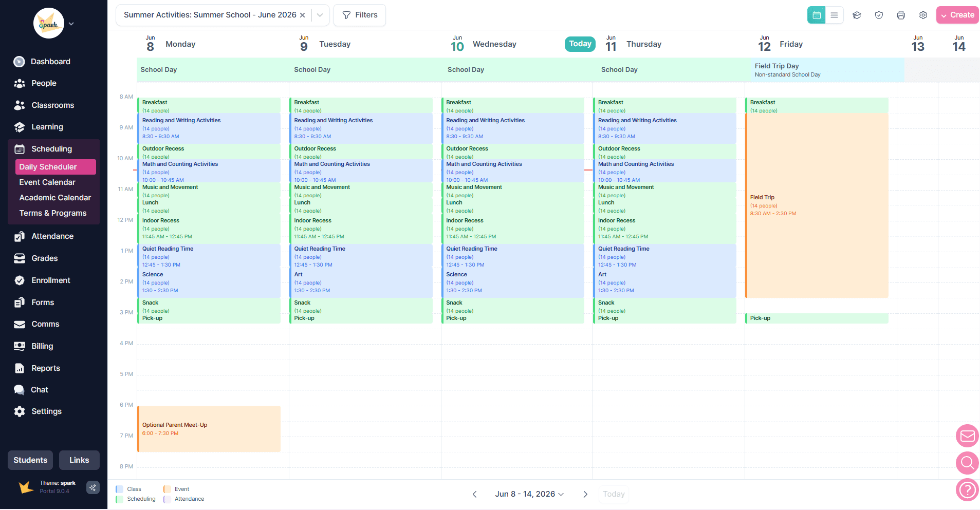Image resolution: width=980 pixels, height=510 pixels.
Task: Open the Field Trip event on Friday
Action: tap(817, 205)
